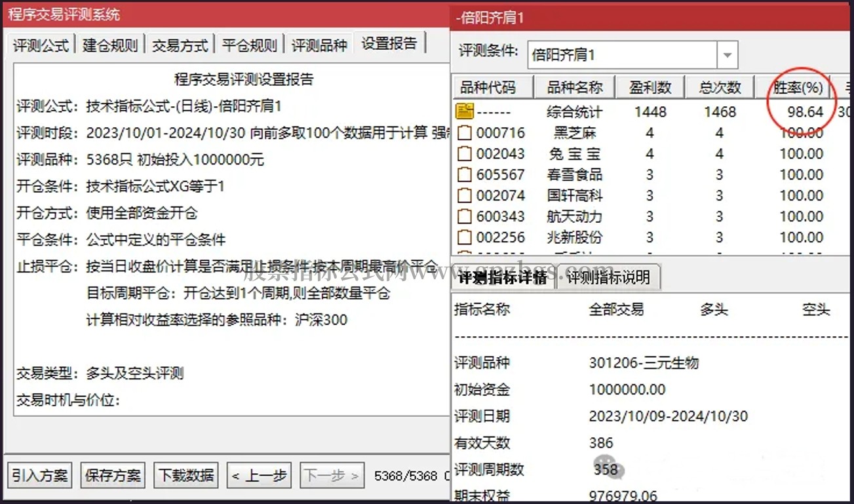Sort by 品种名称 column header
The width and height of the screenshot is (854, 504).
pyautogui.click(x=574, y=87)
